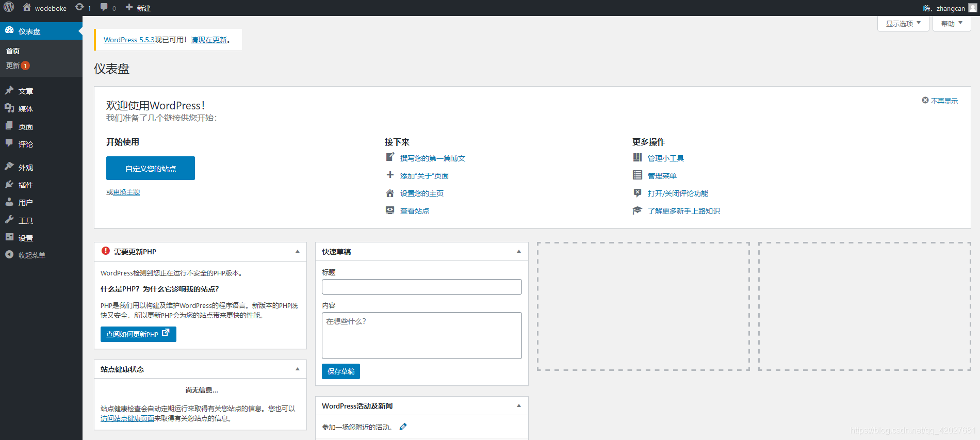The width and height of the screenshot is (980, 440).
Task: Open the 媒体 menu label
Action: coord(26,109)
